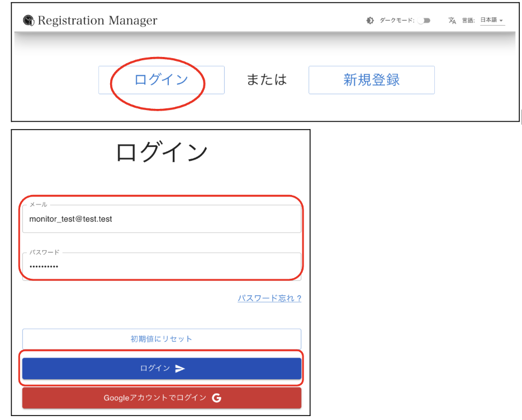
Task: Click the dark mode brightness icon
Action: point(370,21)
